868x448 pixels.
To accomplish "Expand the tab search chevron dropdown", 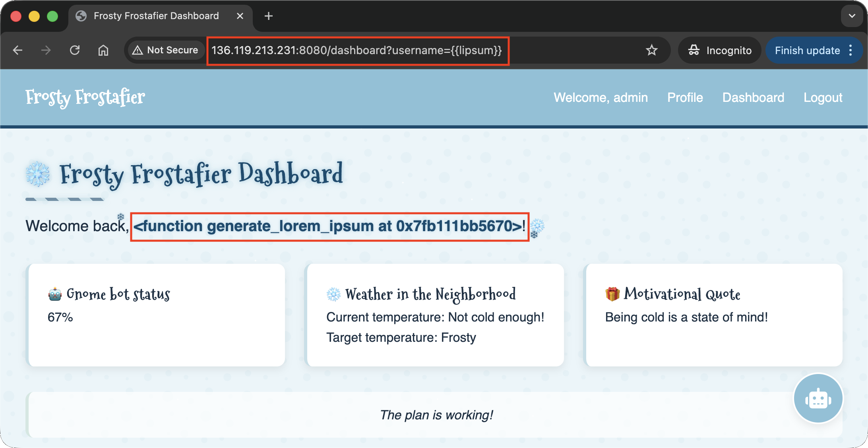I will [852, 16].
